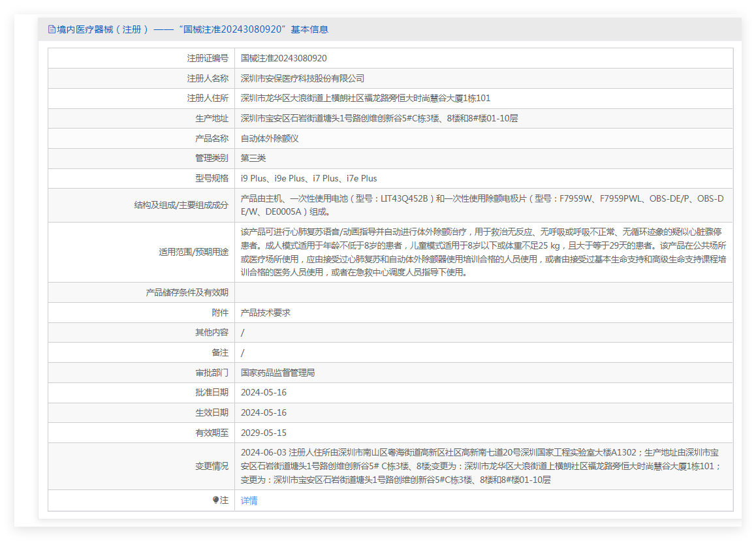Click the structure composition text starting 产品由主机
This screenshot has width=756, height=541.
[x=482, y=205]
